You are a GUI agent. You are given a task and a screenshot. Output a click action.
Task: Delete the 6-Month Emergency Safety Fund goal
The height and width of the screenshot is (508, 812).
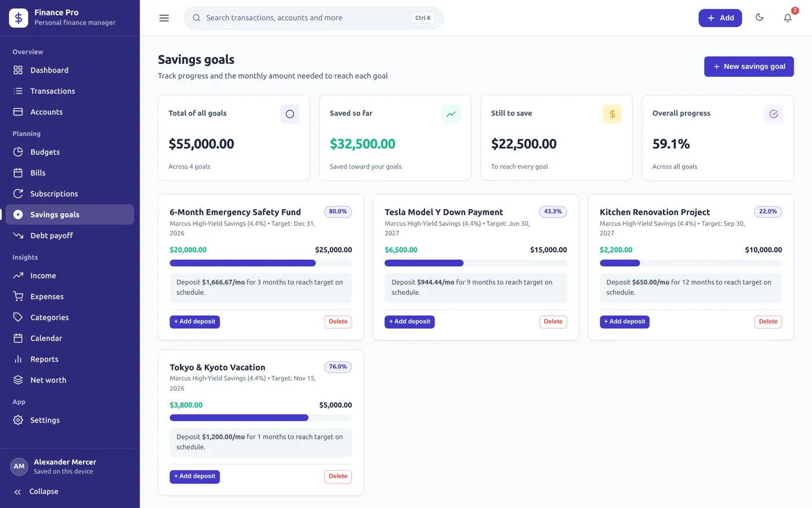[x=338, y=322]
